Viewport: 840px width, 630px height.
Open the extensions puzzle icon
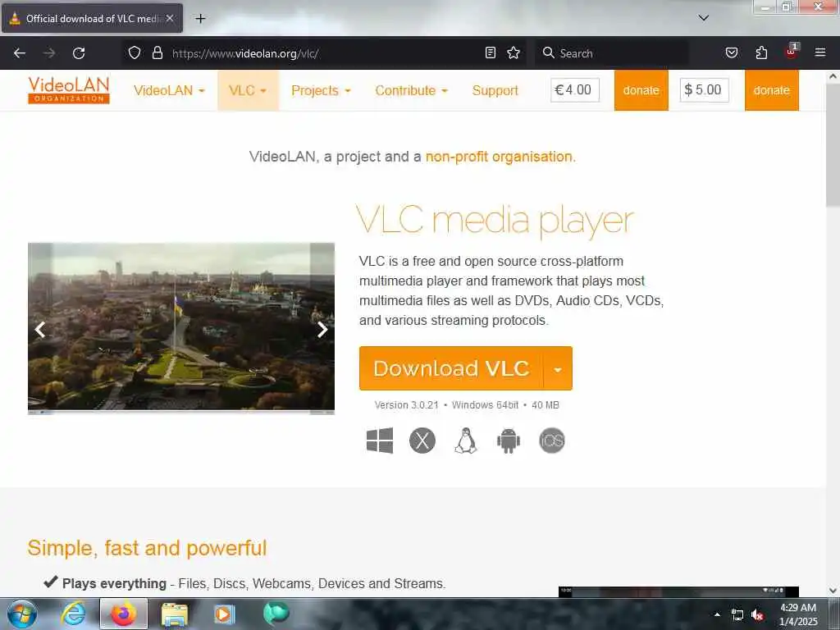(x=761, y=52)
